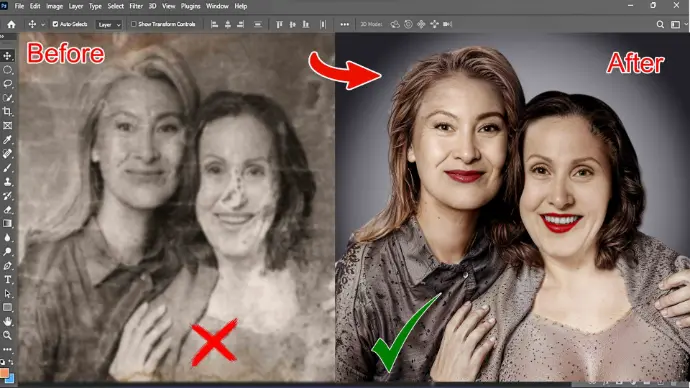Select the Horizontal Type tool
This screenshot has width=690, height=388.
[7, 280]
